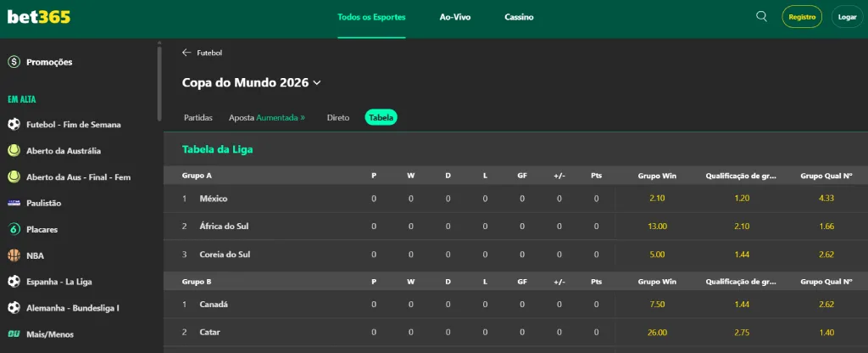Viewport: 868px width, 353px height.
Task: Open the NBA sidebar link
Action: pos(35,255)
